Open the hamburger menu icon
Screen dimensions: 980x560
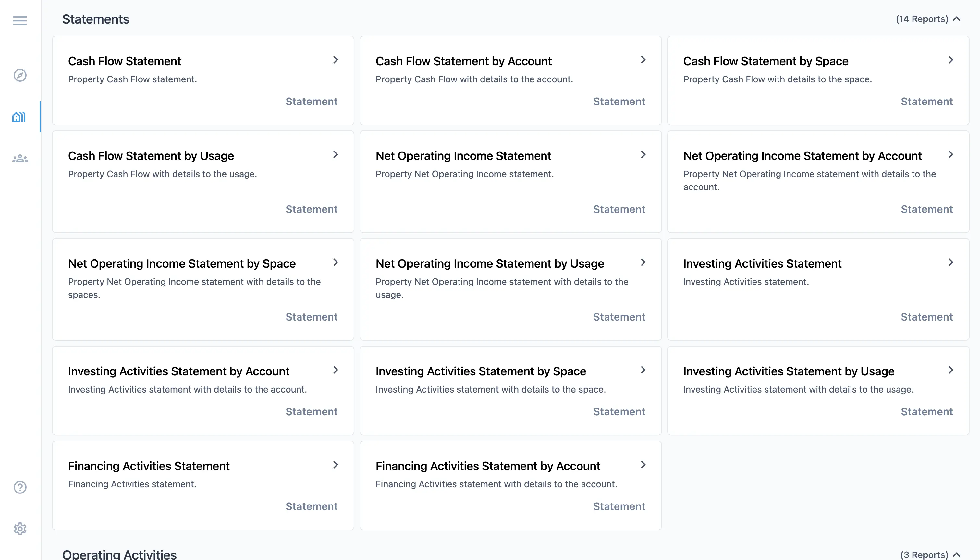click(x=20, y=21)
